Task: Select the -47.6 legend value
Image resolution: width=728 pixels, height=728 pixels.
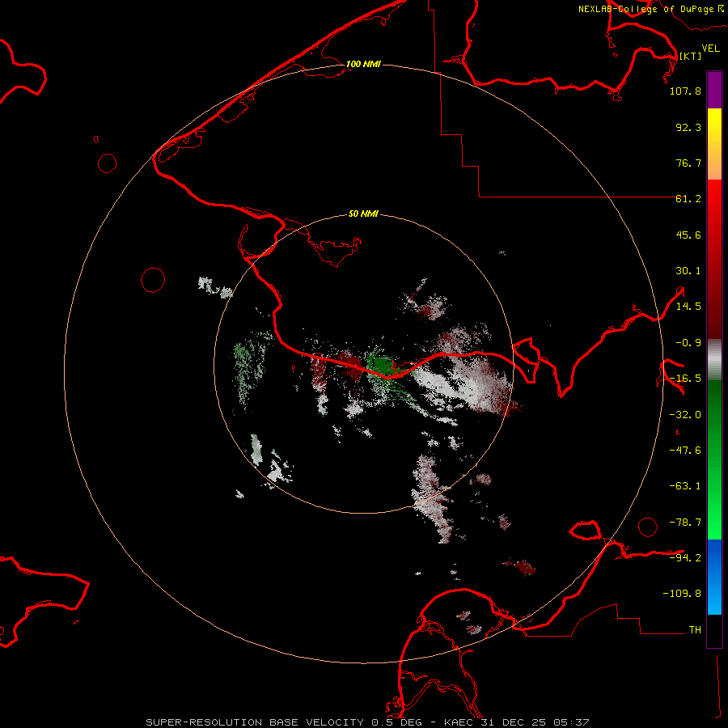Action: pyautogui.click(x=685, y=451)
